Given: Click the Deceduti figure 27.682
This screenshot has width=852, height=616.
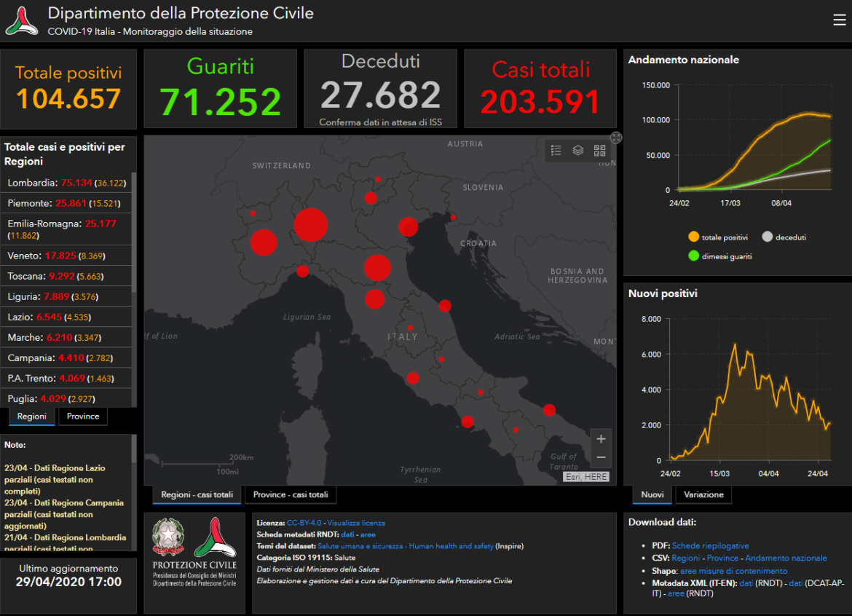Looking at the screenshot, I should [380, 95].
